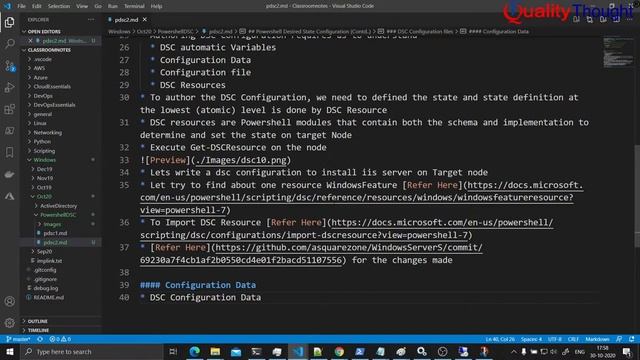Open the Accounts icon in activity bar
The height and width of the screenshot is (360, 640).
point(9,301)
